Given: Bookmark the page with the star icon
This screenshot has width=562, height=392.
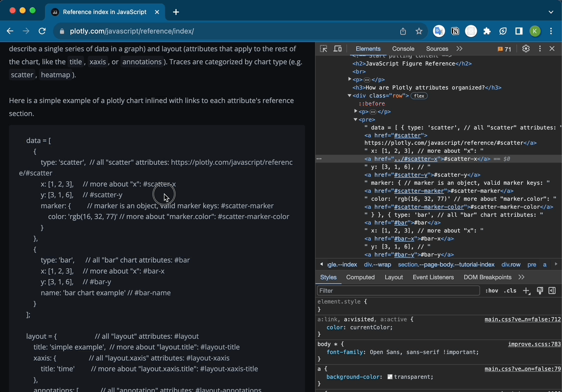Looking at the screenshot, I should click(418, 31).
